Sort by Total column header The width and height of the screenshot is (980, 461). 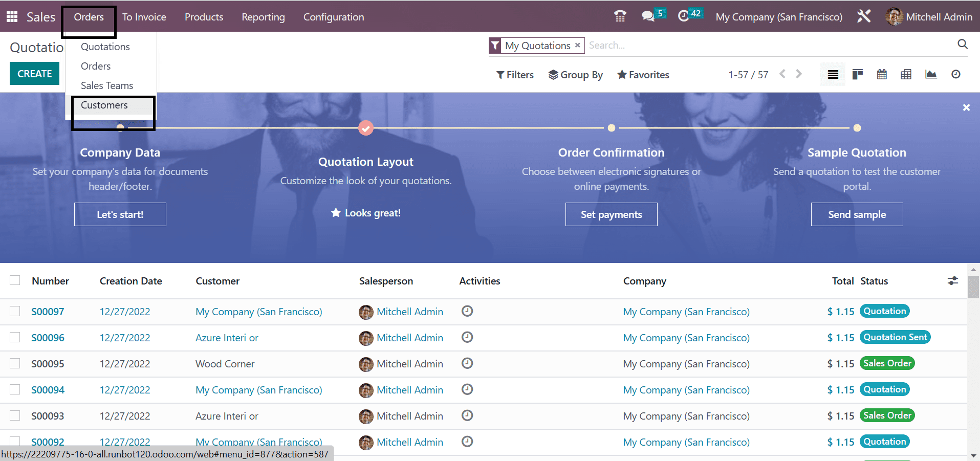[843, 281]
